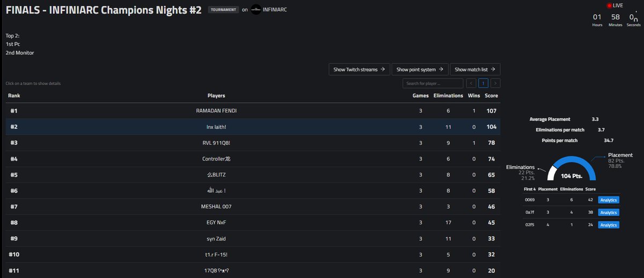Click the Games column header
644x278 pixels.
tap(421, 96)
